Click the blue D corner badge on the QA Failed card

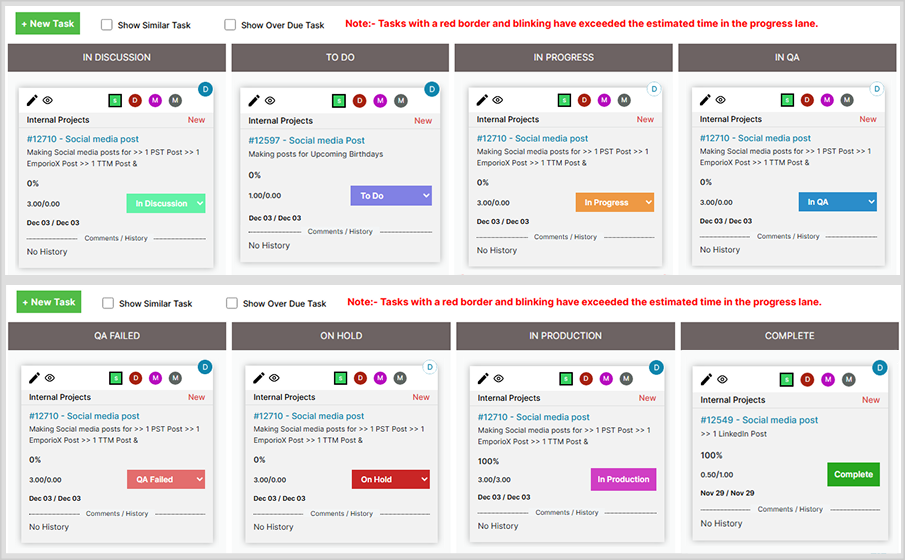[x=205, y=367]
